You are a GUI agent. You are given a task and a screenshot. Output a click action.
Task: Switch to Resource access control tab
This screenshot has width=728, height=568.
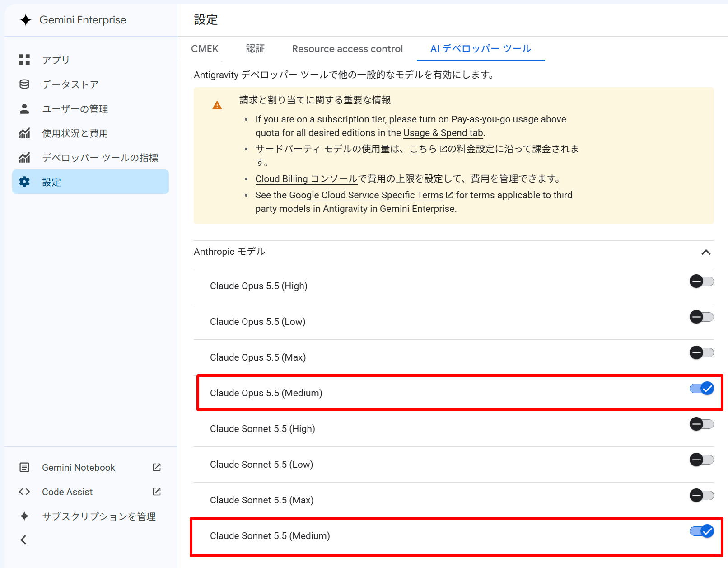click(347, 49)
